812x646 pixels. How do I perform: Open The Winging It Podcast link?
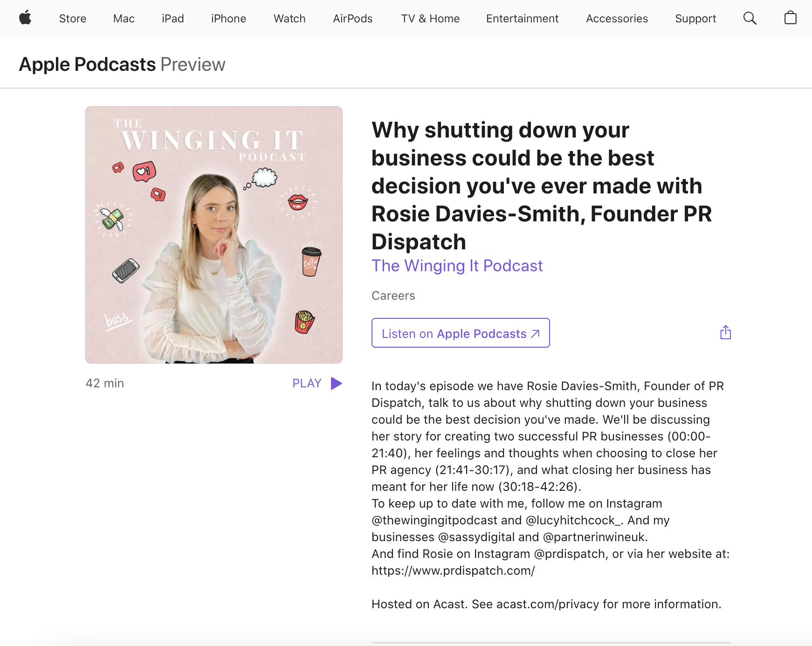tap(457, 266)
